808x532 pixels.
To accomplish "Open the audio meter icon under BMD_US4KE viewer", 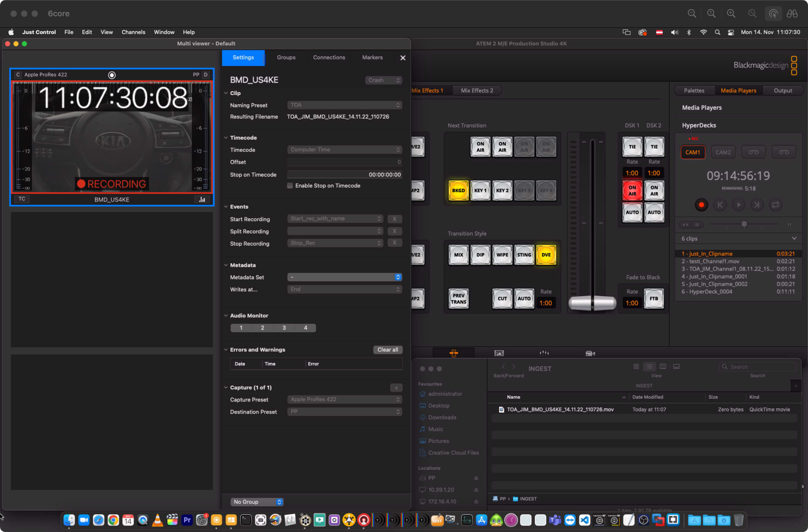I will click(x=202, y=199).
